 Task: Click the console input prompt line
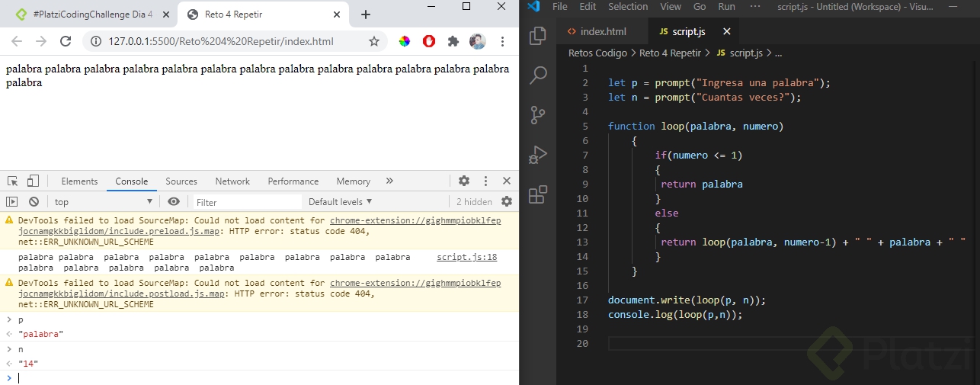tap(259, 377)
